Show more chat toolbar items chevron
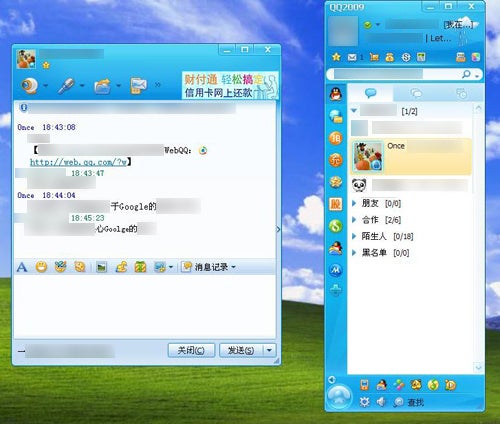Viewport: 500px width, 424px height. [158, 85]
